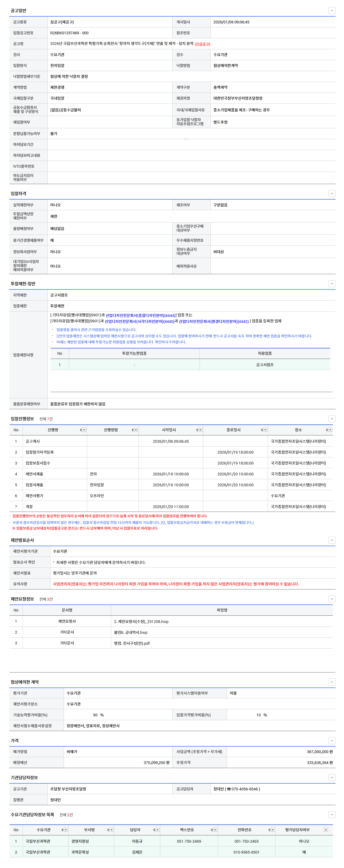The image size is (344, 868).
Task: Open the 별첨. 전시구성(안).pdf file
Action: click(132, 643)
